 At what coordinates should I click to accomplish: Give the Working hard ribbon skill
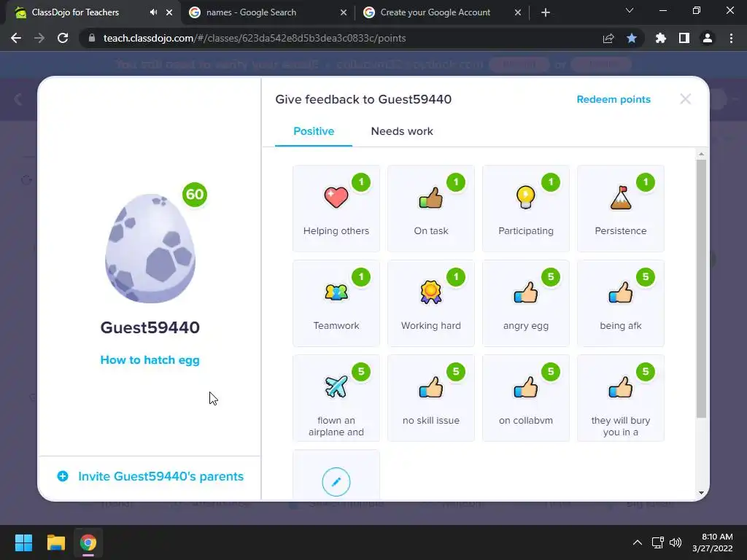click(430, 303)
